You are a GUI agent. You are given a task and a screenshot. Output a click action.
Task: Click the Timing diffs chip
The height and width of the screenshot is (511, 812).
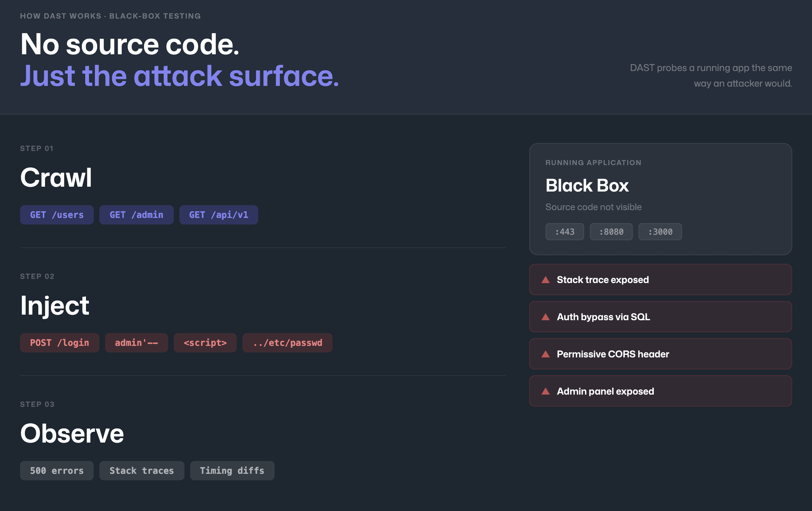tap(232, 471)
